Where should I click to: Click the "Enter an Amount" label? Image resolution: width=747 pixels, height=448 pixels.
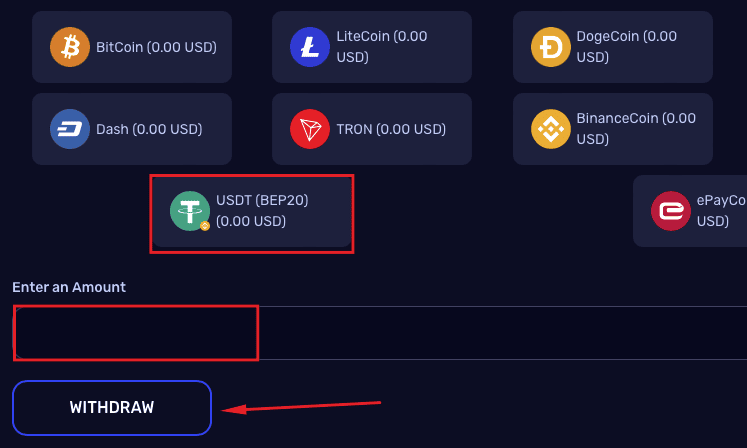pyautogui.click(x=69, y=287)
